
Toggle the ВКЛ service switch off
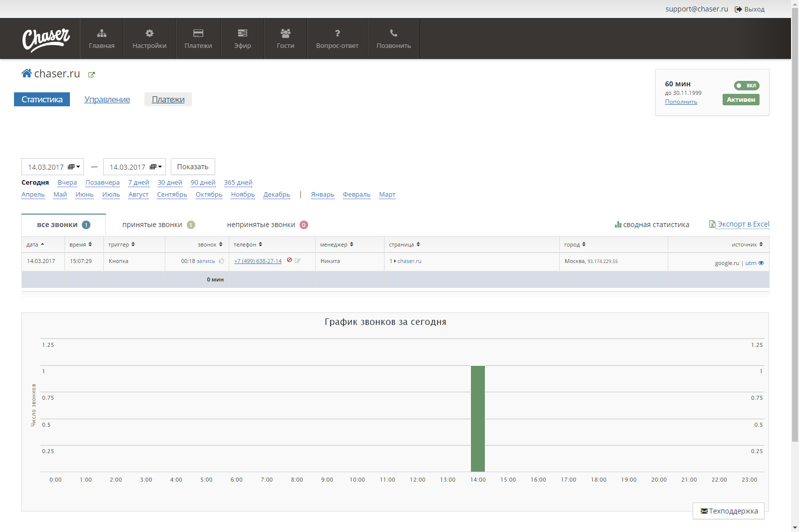[x=746, y=85]
